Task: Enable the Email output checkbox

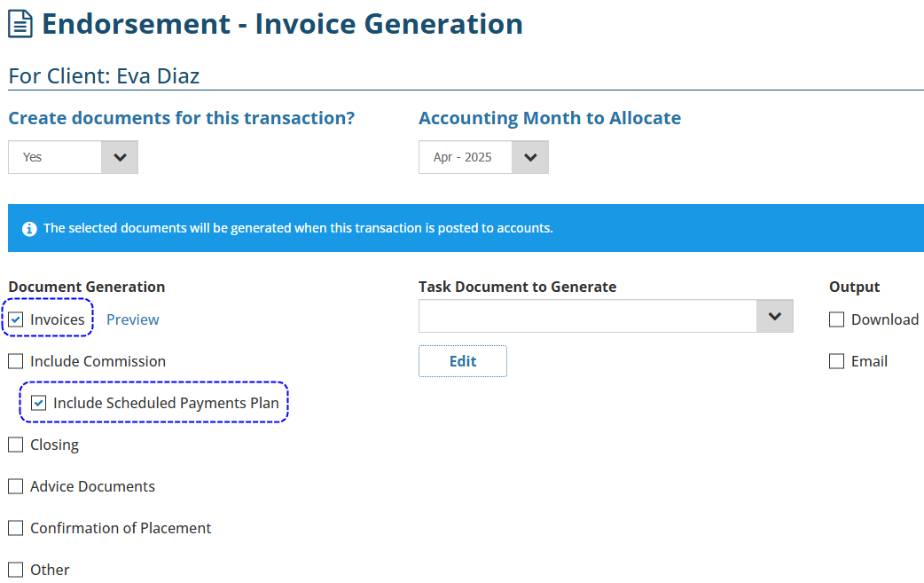Action: click(x=836, y=361)
